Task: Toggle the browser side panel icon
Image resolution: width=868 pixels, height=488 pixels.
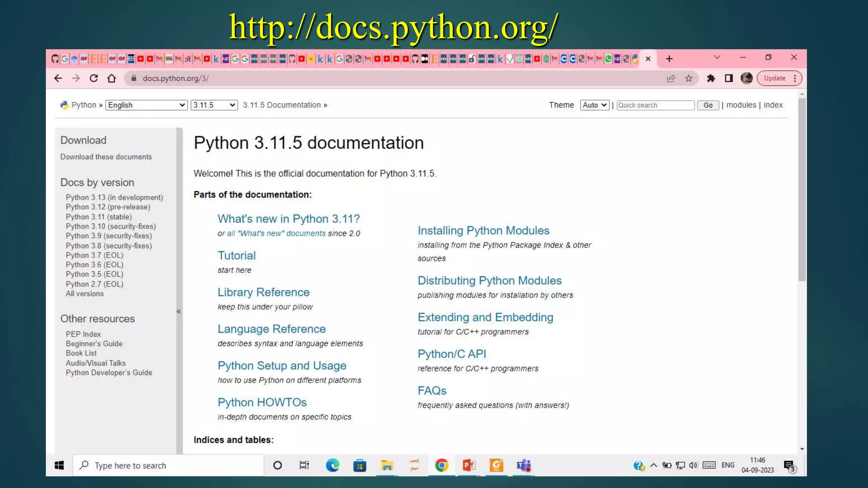Action: [729, 78]
